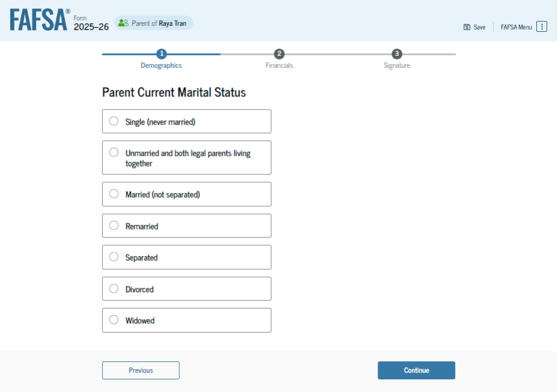Click the Continue button
The width and height of the screenshot is (558, 392).
pyautogui.click(x=416, y=370)
